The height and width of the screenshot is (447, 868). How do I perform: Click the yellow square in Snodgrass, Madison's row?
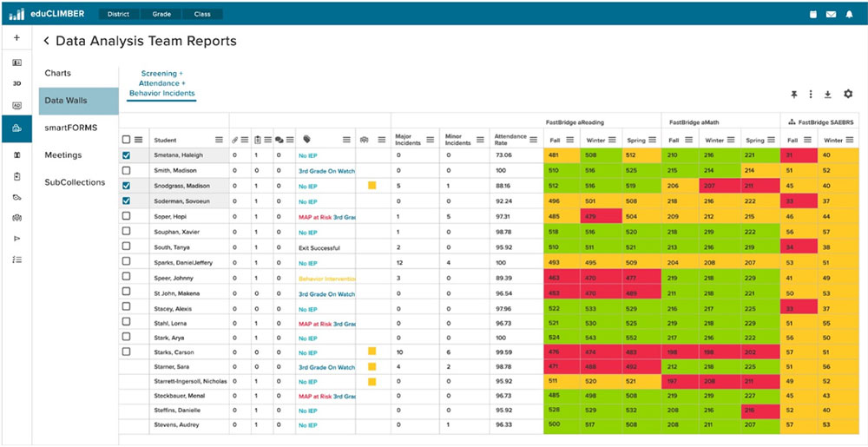point(372,186)
